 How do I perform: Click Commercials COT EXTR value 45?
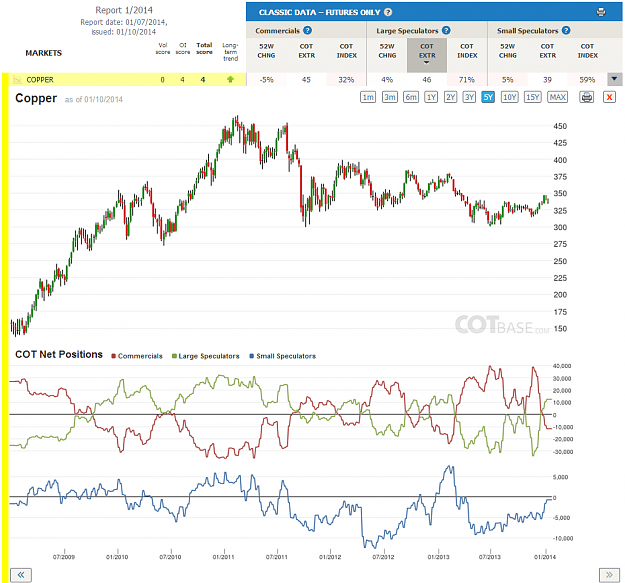pyautogui.click(x=306, y=80)
